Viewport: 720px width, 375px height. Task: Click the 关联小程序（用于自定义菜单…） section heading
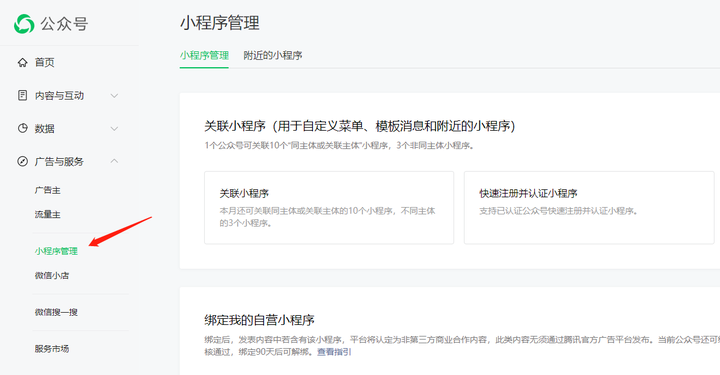[x=360, y=126]
